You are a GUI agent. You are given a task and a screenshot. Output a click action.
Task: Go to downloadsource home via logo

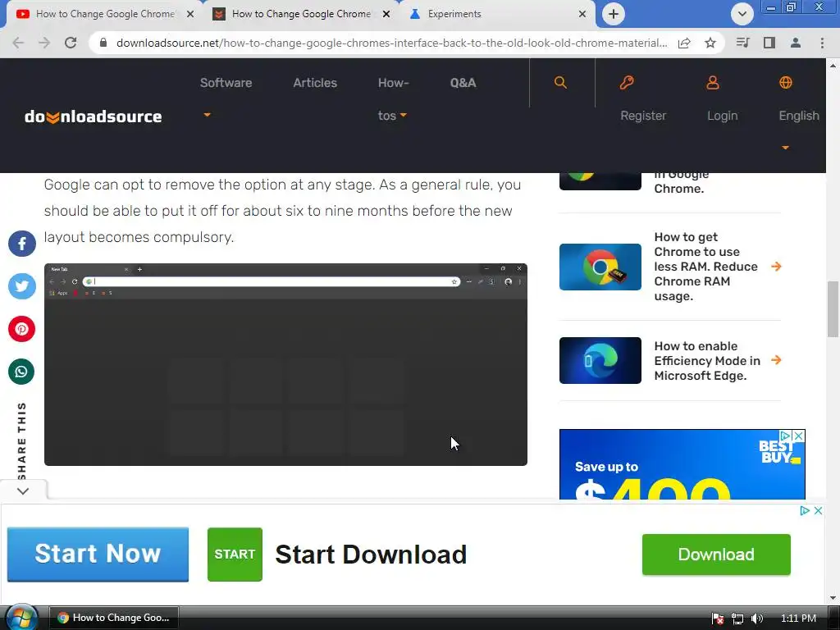(94, 116)
